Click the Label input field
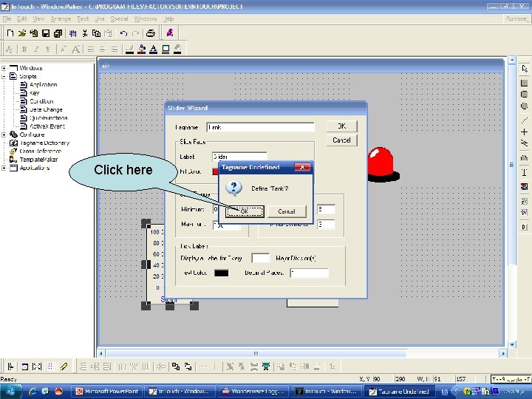Viewport: 532px width, 399px height. 239,157
